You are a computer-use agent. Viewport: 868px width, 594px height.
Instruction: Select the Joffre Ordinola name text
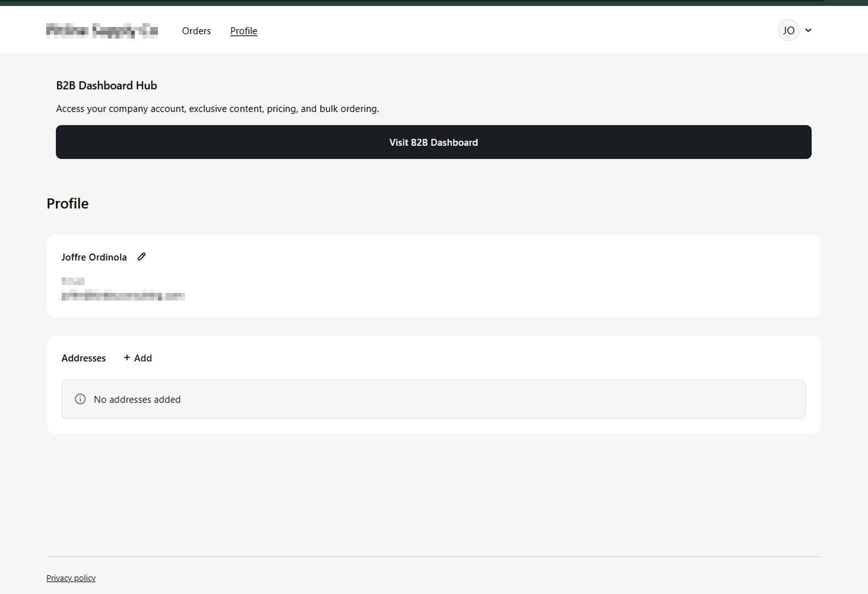point(94,257)
